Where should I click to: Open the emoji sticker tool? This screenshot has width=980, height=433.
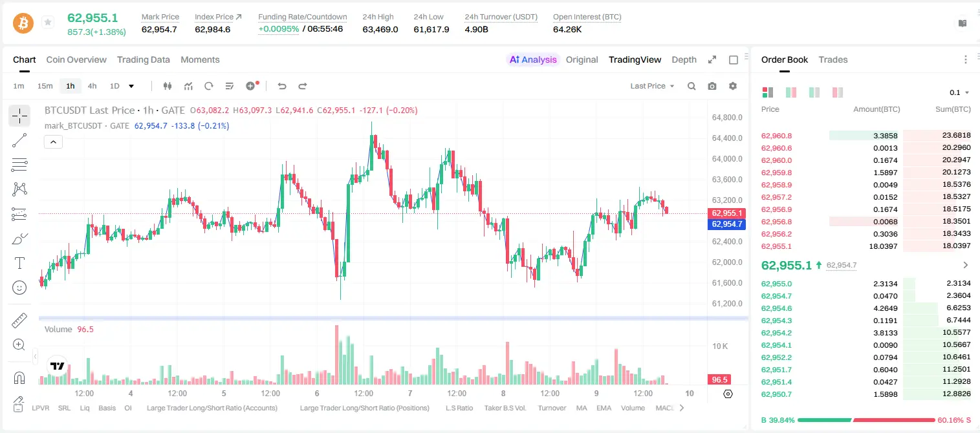pyautogui.click(x=19, y=288)
